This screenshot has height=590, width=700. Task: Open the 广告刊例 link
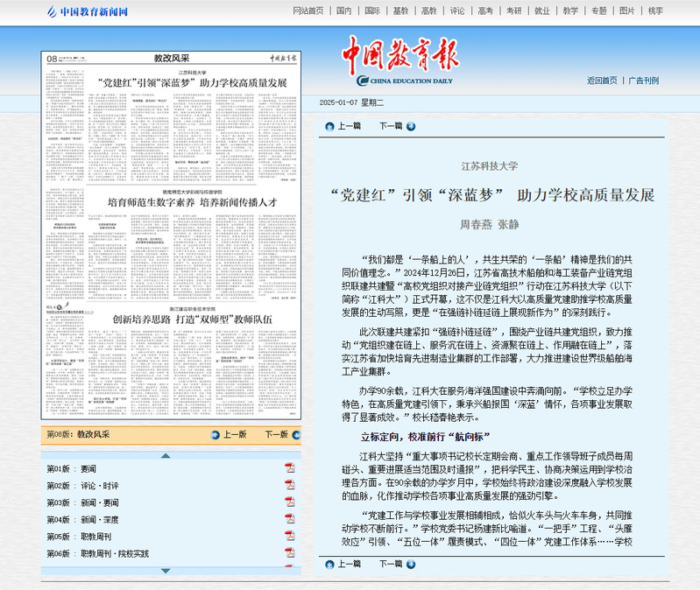[644, 81]
